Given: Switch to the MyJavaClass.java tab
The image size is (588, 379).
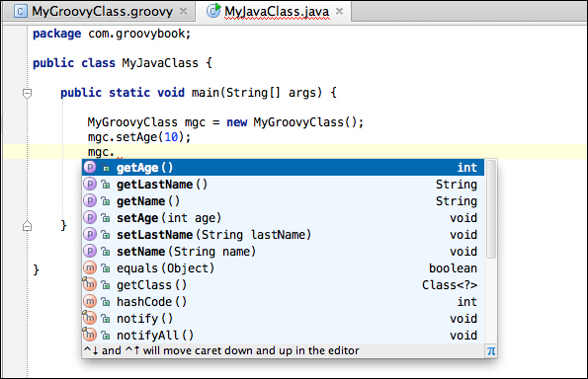Looking at the screenshot, I should pyautogui.click(x=274, y=11).
